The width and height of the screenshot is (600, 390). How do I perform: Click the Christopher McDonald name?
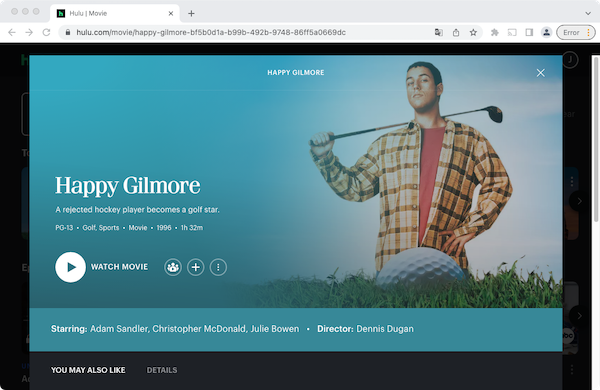click(199, 329)
